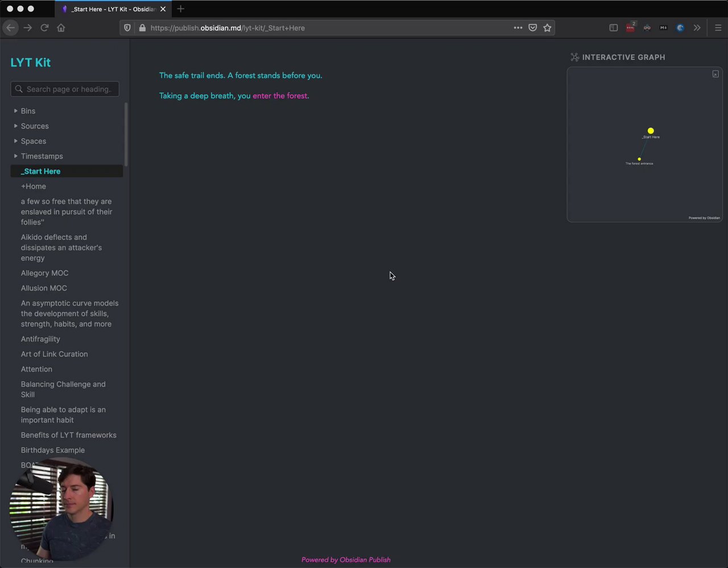This screenshot has height=568, width=728.
Task: Close the _Start Here tab
Action: (163, 9)
